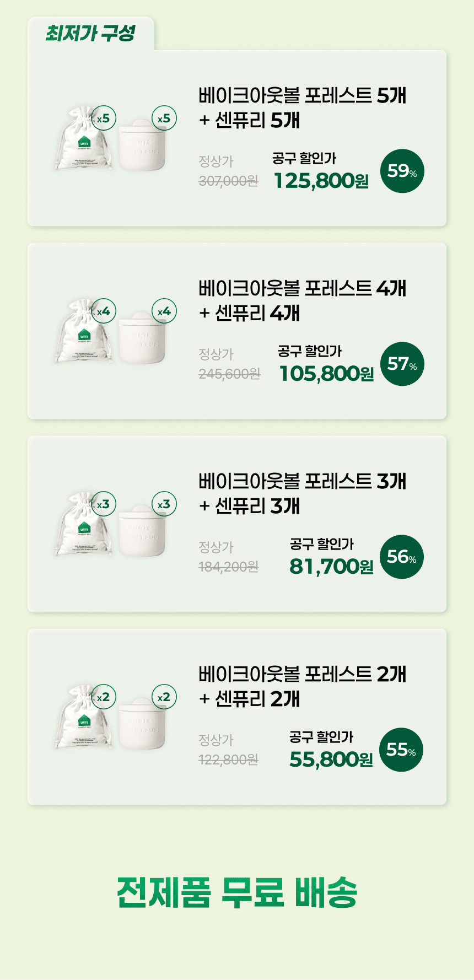
Task: Click the 125,800원 group-buy price
Action: coord(321,181)
